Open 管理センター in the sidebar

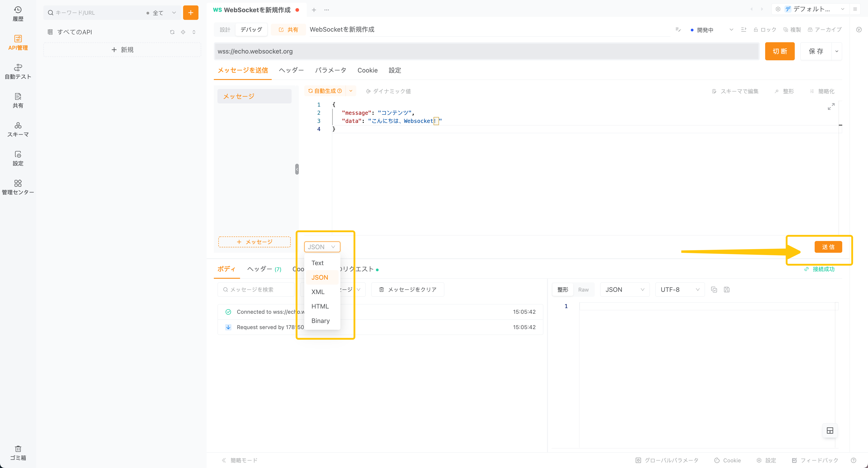[18, 187]
